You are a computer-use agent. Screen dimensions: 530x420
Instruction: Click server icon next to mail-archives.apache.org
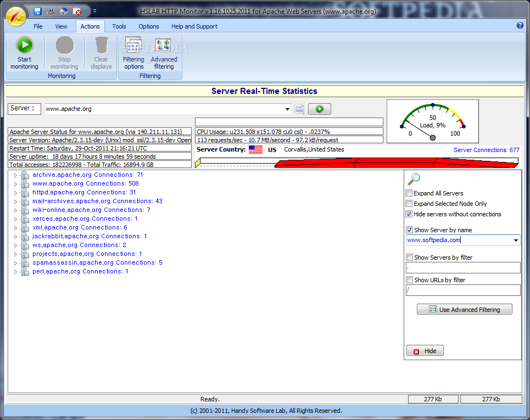(x=25, y=201)
